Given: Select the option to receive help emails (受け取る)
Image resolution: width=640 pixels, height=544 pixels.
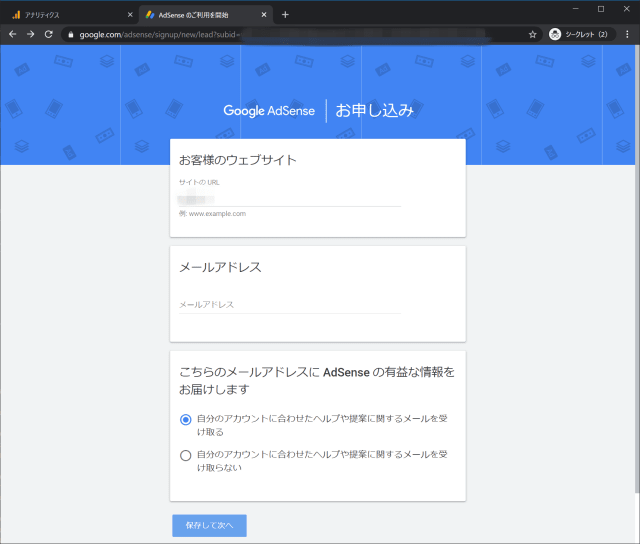Looking at the screenshot, I should (x=186, y=420).
